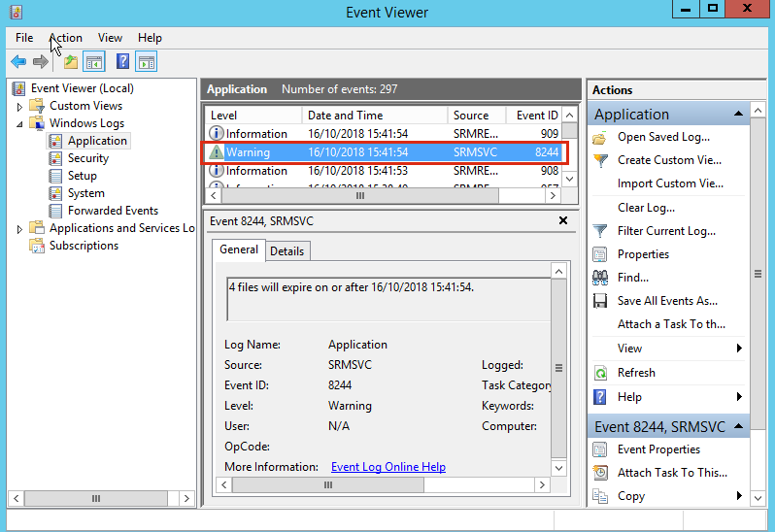Open the Copy submenu arrow in Actions
This screenshot has height=532, width=775.
pos(739,495)
